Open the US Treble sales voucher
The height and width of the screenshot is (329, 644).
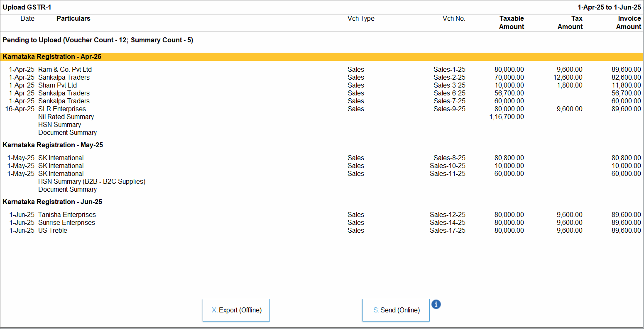(x=53, y=231)
